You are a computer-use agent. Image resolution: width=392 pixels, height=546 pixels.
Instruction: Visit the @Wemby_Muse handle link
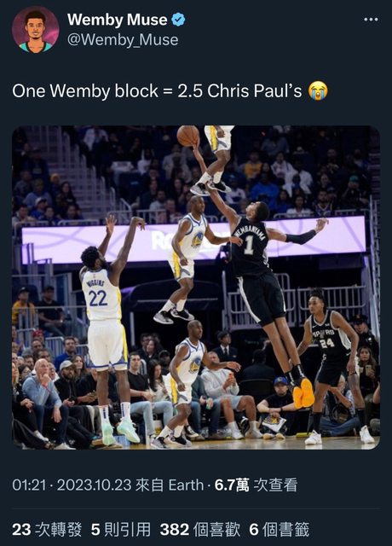(123, 40)
